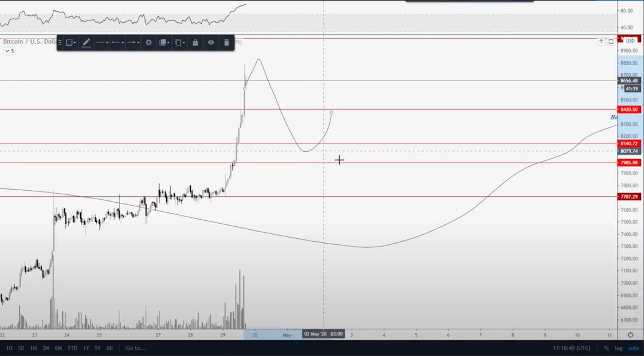Screen dimensions: 644x356
Task: Open the templates dropdown in floating toolbar
Action: coord(71,42)
